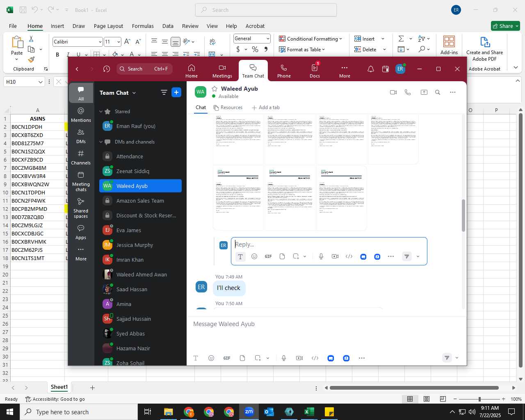
Task: Open Zoom Phone tab
Action: pos(284,71)
